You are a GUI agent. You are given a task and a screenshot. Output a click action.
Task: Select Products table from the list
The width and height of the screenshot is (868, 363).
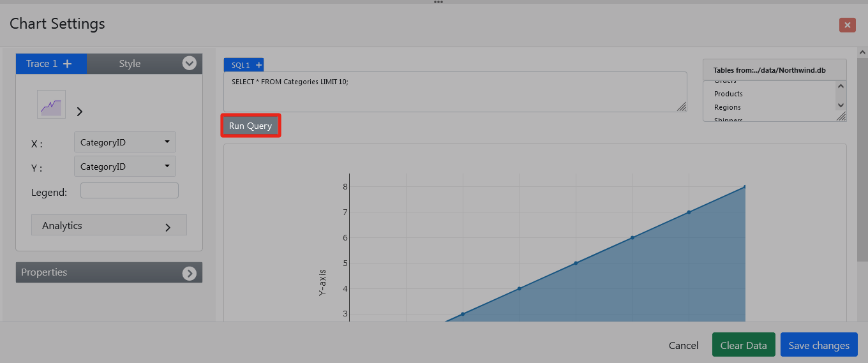728,94
